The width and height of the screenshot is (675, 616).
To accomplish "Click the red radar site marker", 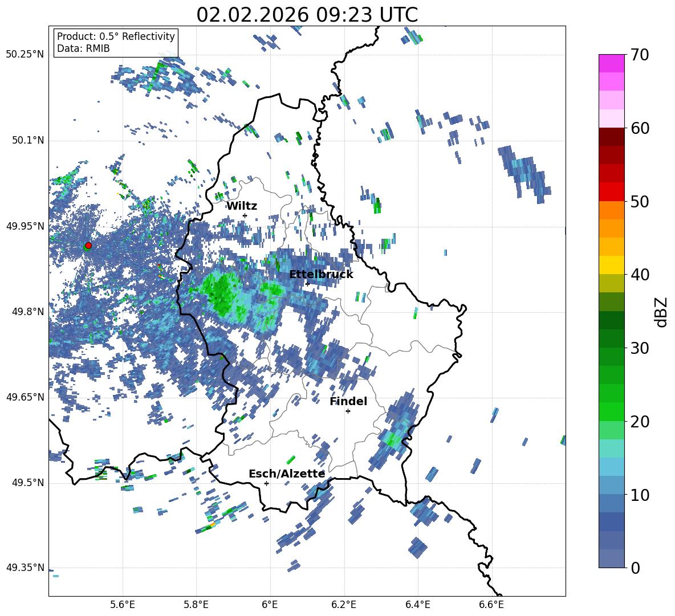I will point(88,246).
